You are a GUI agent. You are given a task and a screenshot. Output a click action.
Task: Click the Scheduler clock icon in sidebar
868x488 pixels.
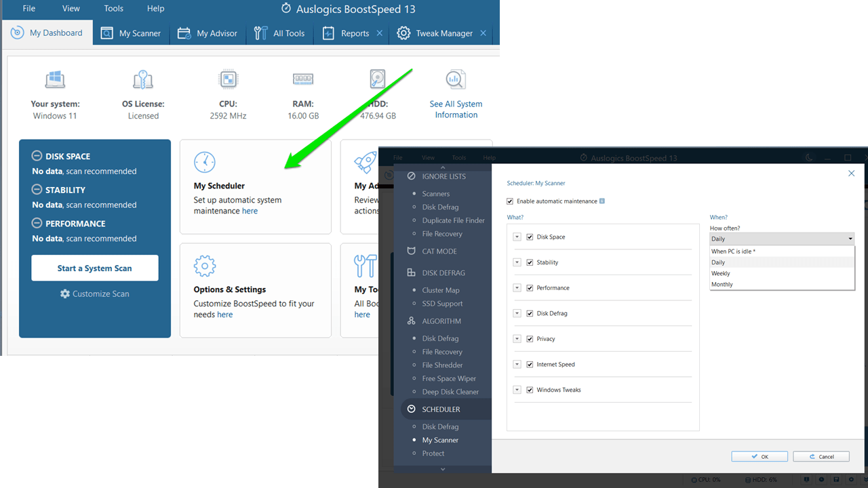tap(411, 409)
